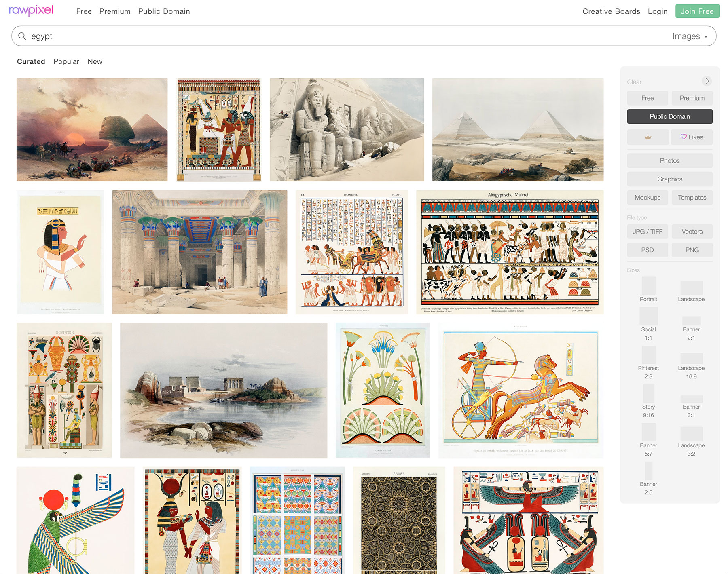Screen dimensions: 728x574
Task: Open the Images search type dropdown
Action: (690, 36)
